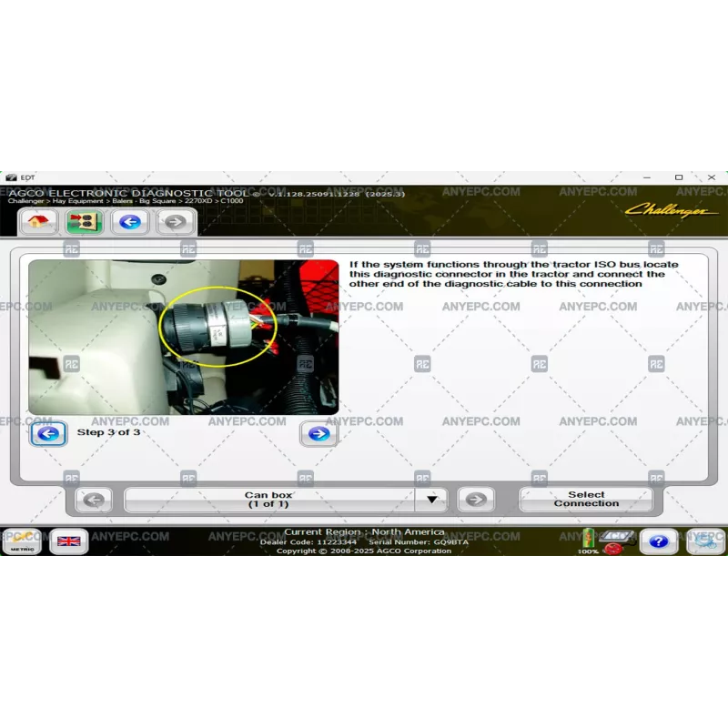
Task: Click the grey forward arrow in toolbar
Action: pyautogui.click(x=175, y=221)
